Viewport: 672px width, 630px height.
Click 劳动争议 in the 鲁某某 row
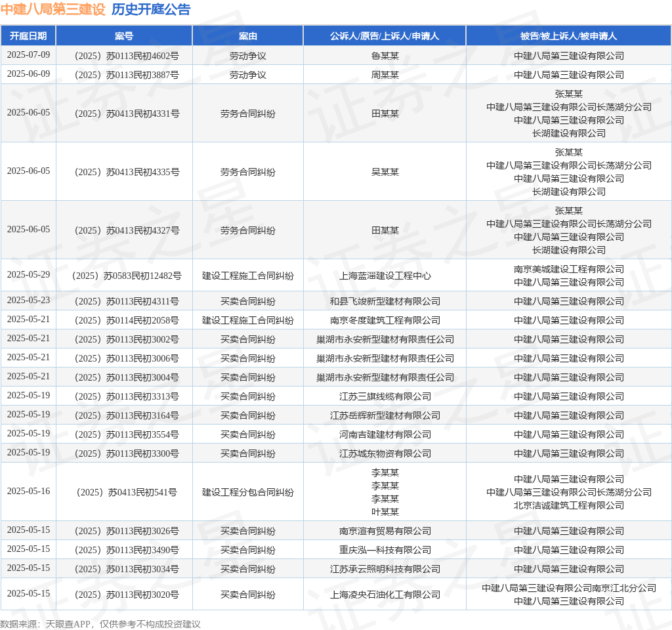pos(247,56)
